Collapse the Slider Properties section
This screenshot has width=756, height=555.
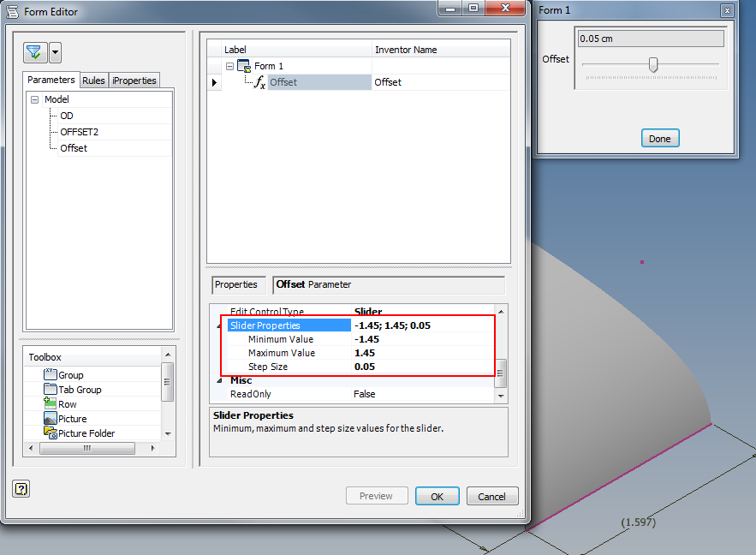pyautogui.click(x=219, y=326)
